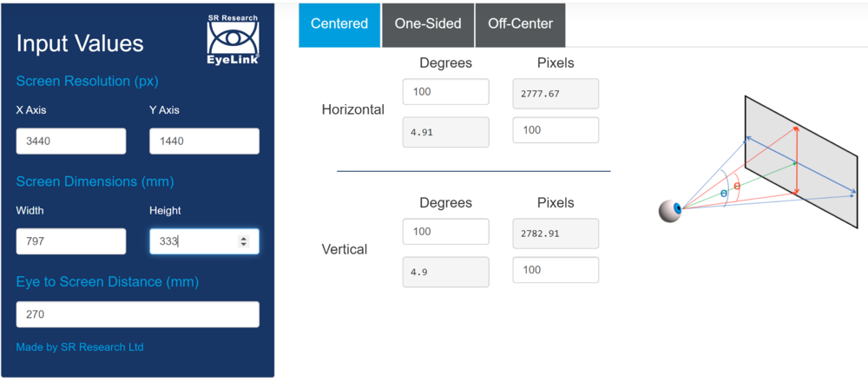Click the SR Research EyeLink logo
868x382 pixels.
click(x=233, y=38)
